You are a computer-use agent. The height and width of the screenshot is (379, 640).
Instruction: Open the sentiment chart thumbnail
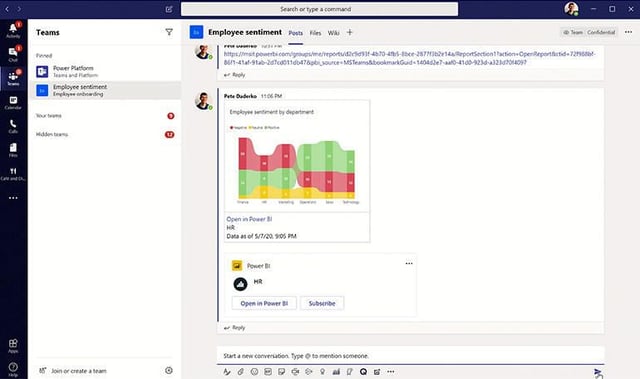click(x=297, y=156)
